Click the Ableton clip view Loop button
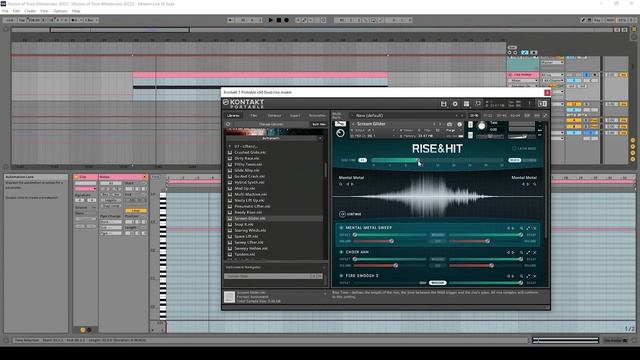 [136, 211]
